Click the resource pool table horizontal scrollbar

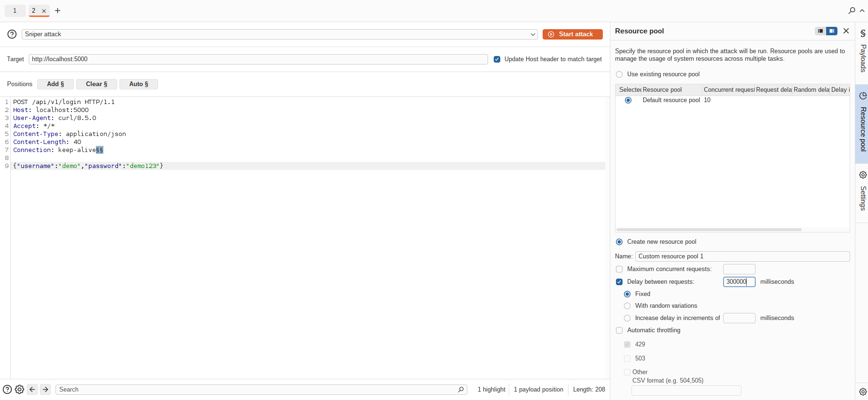click(709, 230)
